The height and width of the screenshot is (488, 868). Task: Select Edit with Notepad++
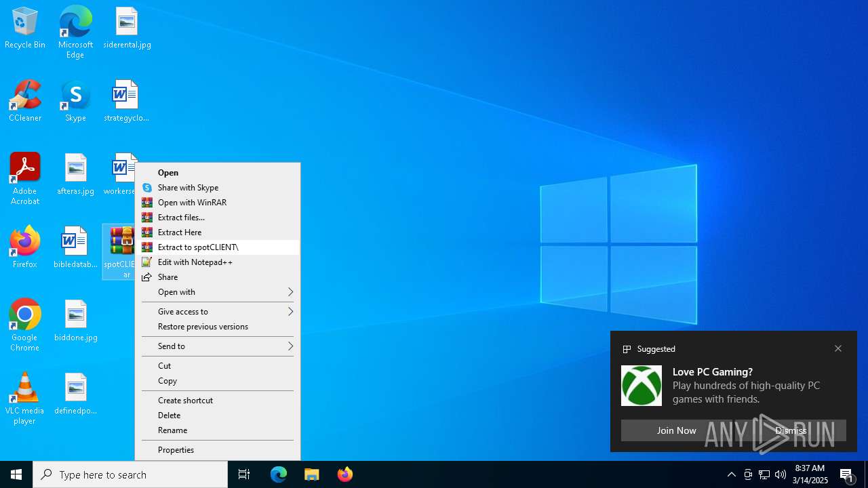218,262
